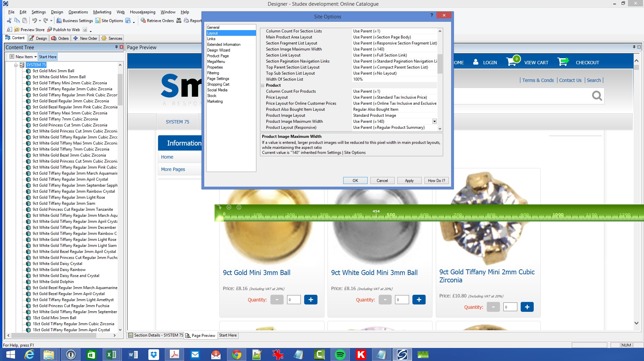Viewport: 644px width, 361px height.
Task: Click the binoculars Find icon
Action: (179, 21)
